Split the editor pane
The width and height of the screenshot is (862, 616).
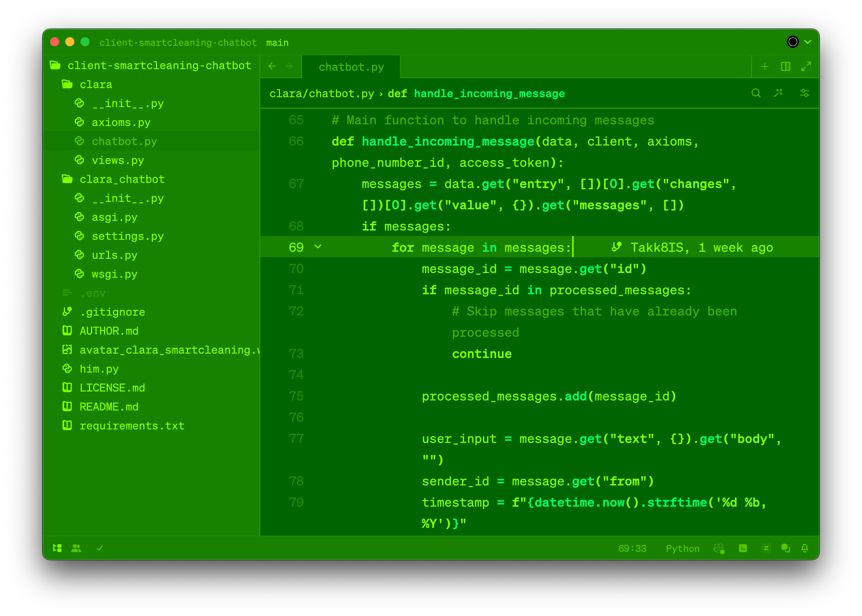coord(786,66)
